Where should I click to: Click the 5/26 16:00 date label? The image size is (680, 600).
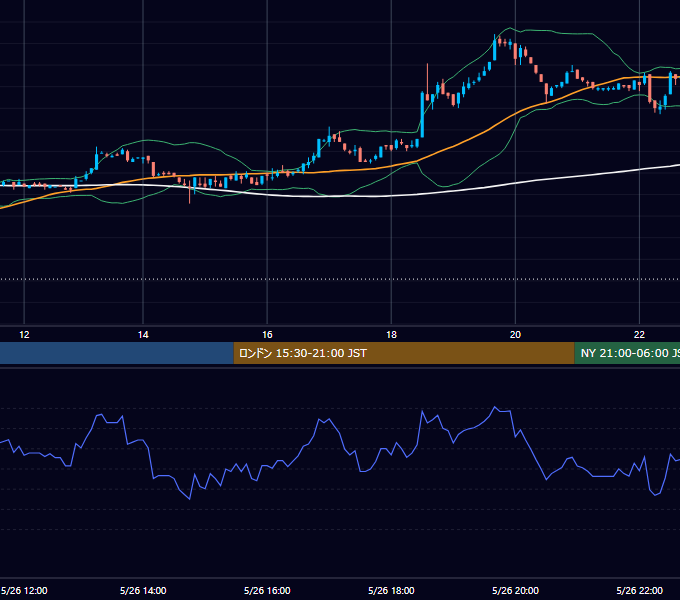(x=267, y=590)
